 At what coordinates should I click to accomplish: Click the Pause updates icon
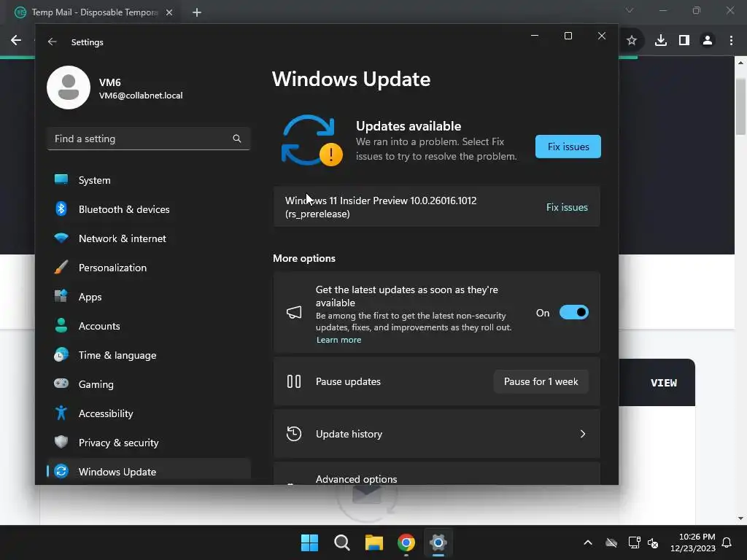click(x=294, y=381)
